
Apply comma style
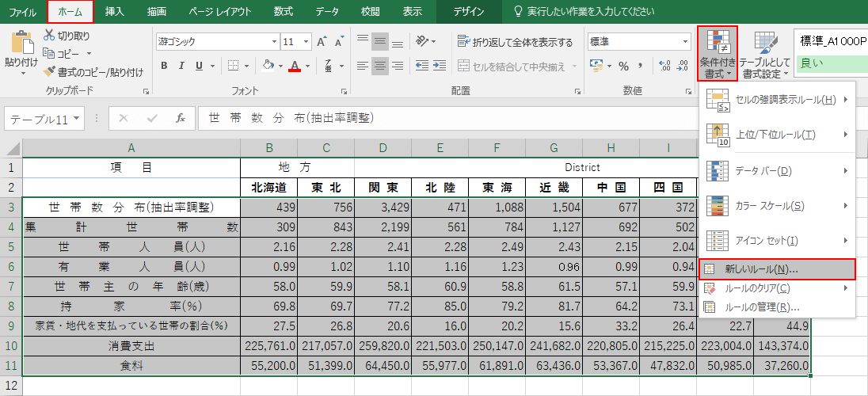641,66
